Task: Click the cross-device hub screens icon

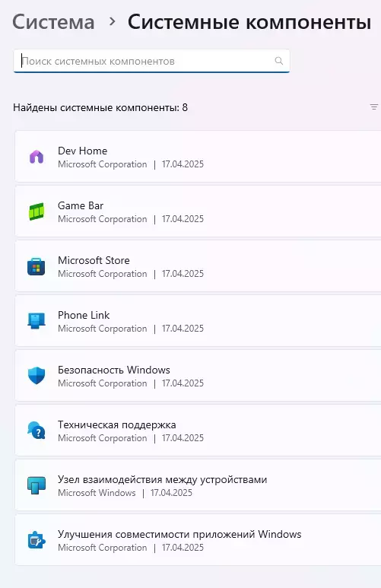Action: pyautogui.click(x=37, y=485)
